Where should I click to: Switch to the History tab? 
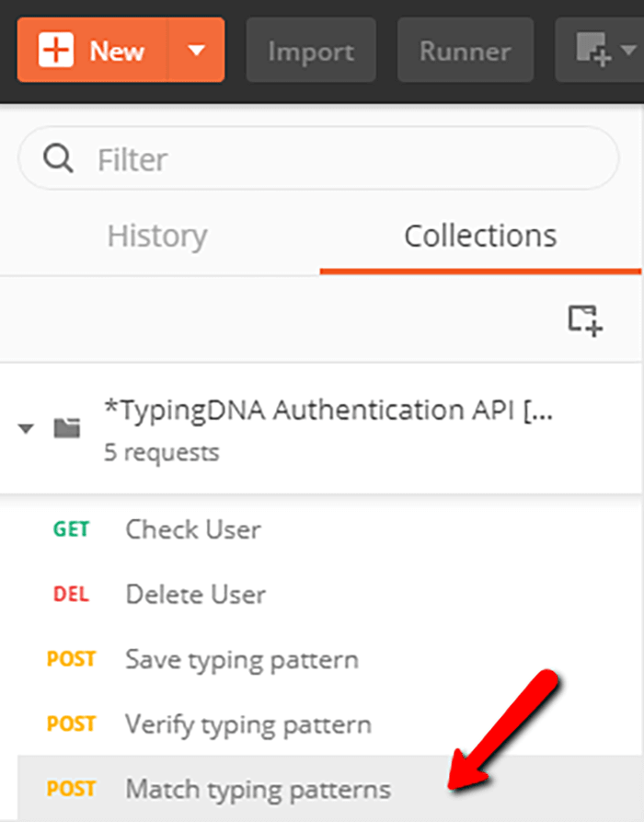click(157, 236)
